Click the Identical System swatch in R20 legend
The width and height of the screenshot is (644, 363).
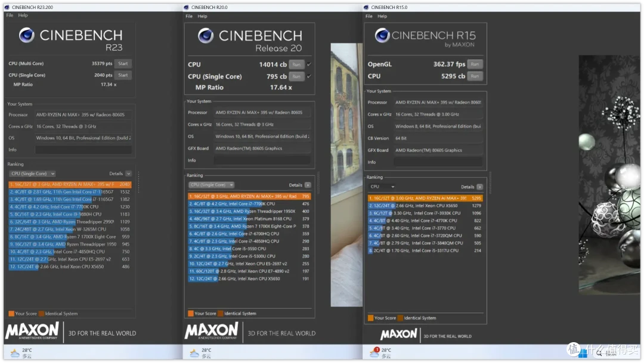221,314
